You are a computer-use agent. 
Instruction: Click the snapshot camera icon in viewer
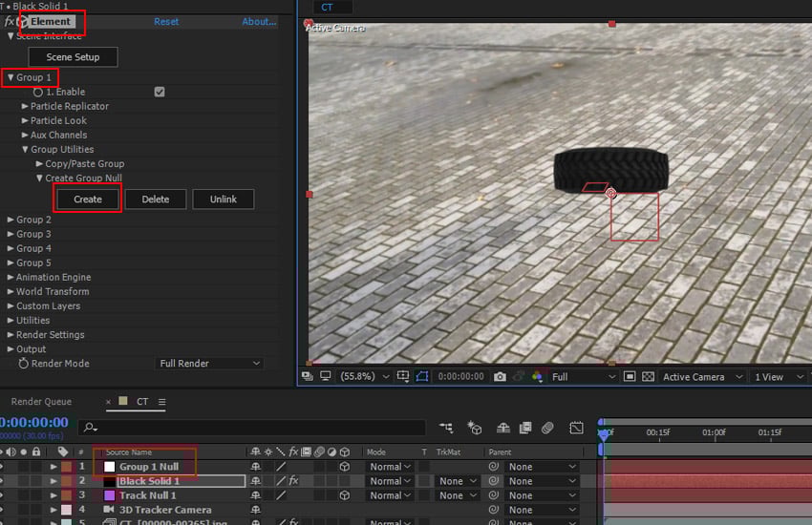coord(500,377)
